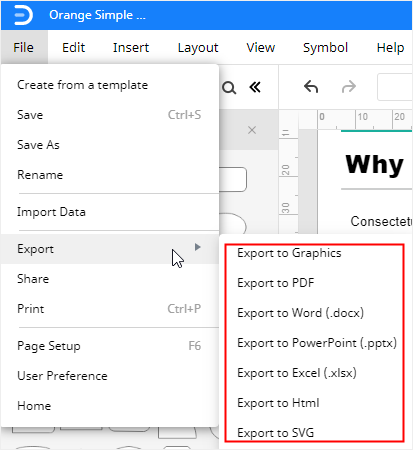Open the Insert menu
This screenshot has width=413, height=450.
tap(131, 47)
